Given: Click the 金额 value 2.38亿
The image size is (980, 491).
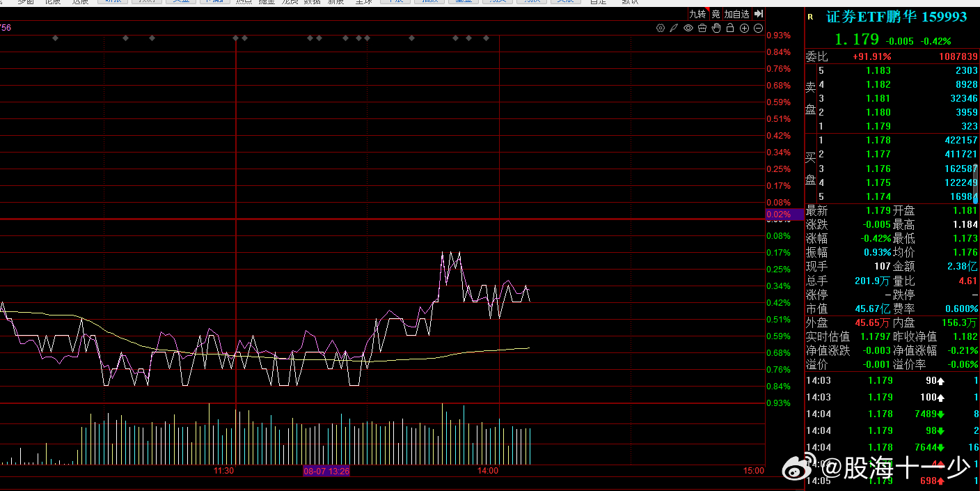Looking at the screenshot, I should click(963, 266).
